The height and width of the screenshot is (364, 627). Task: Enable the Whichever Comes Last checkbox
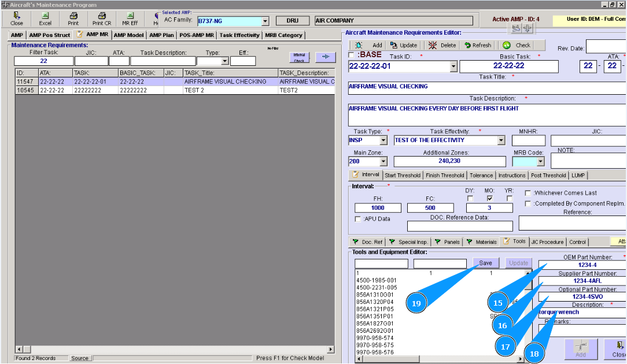(x=528, y=193)
